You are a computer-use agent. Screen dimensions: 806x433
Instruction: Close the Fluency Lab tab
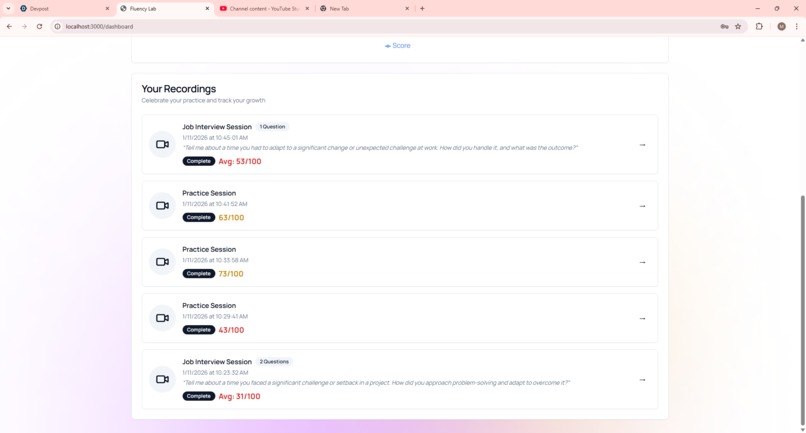207,8
